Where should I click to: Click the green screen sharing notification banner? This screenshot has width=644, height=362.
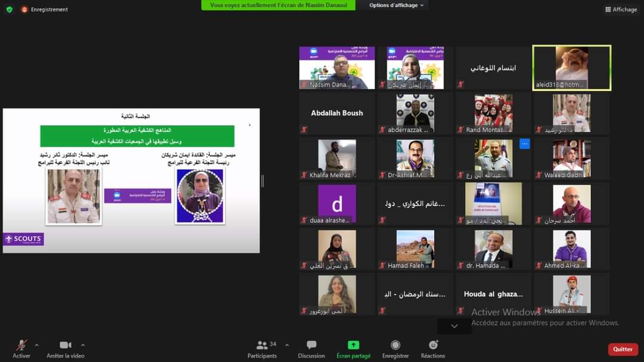tap(278, 5)
